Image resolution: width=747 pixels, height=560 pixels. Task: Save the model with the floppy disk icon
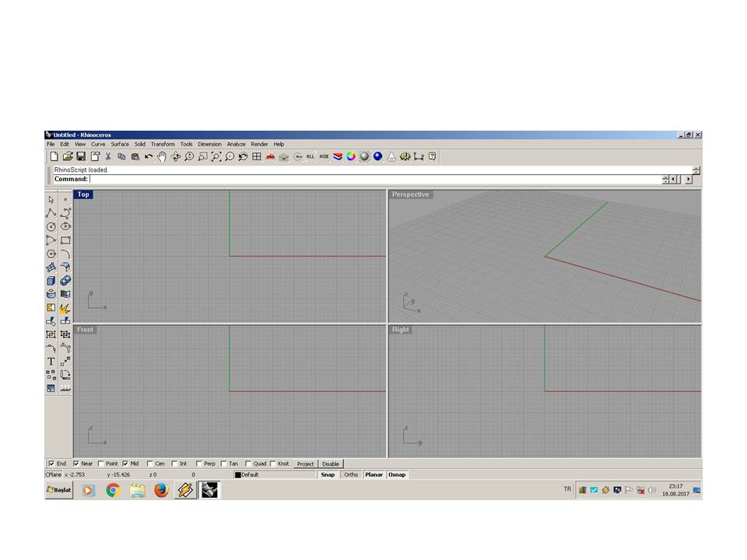(x=81, y=156)
